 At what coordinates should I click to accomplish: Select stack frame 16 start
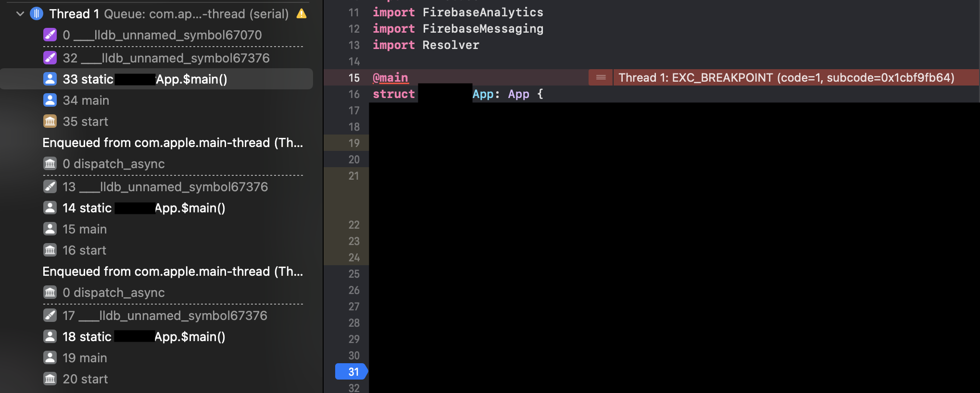point(84,250)
